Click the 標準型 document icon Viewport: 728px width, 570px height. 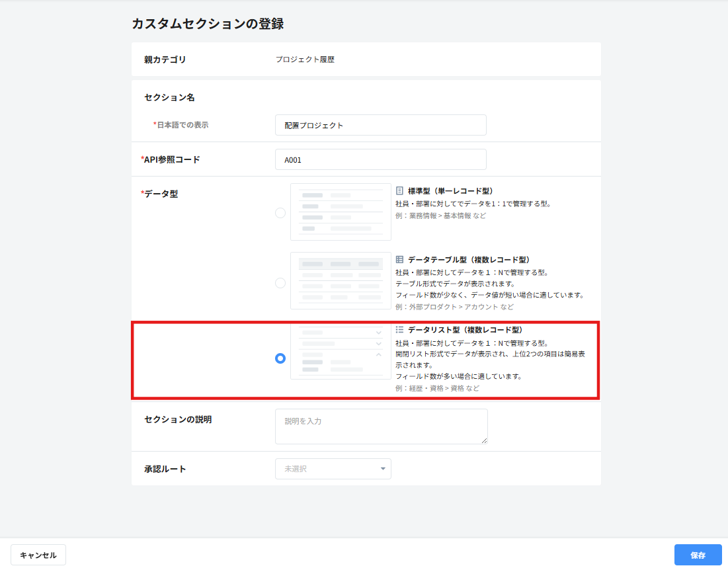[399, 191]
